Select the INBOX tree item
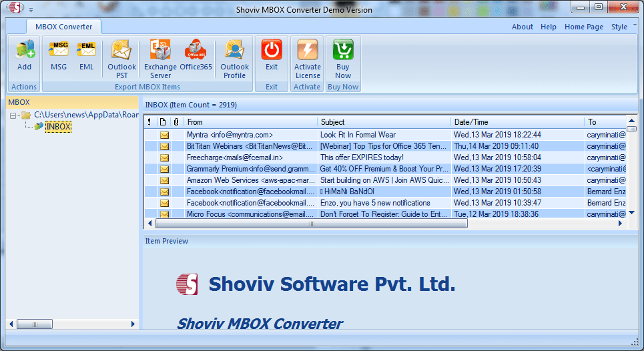 click(x=58, y=126)
